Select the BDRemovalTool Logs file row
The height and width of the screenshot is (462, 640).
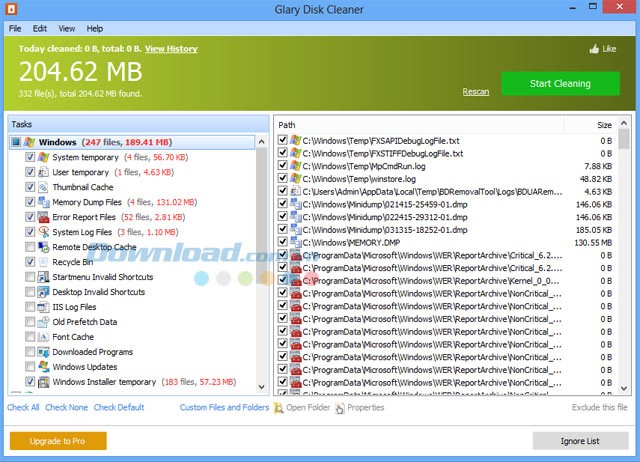pyautogui.click(x=446, y=191)
